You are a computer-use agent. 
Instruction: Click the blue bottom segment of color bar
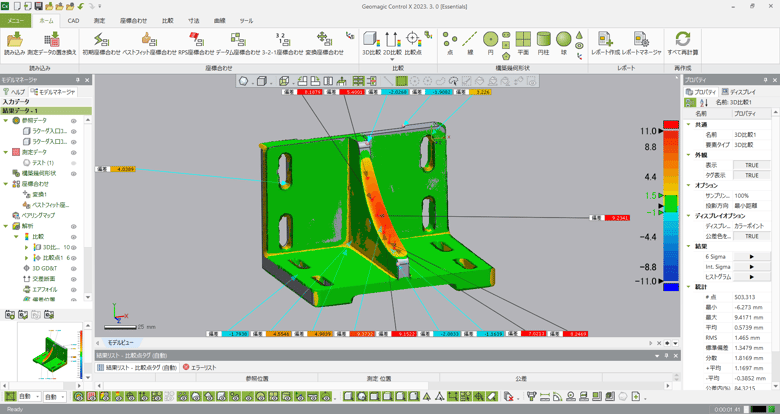pyautogui.click(x=671, y=287)
